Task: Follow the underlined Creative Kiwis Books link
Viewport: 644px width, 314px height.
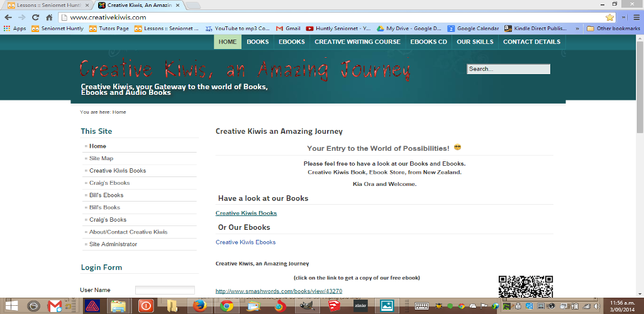Action: (246, 213)
